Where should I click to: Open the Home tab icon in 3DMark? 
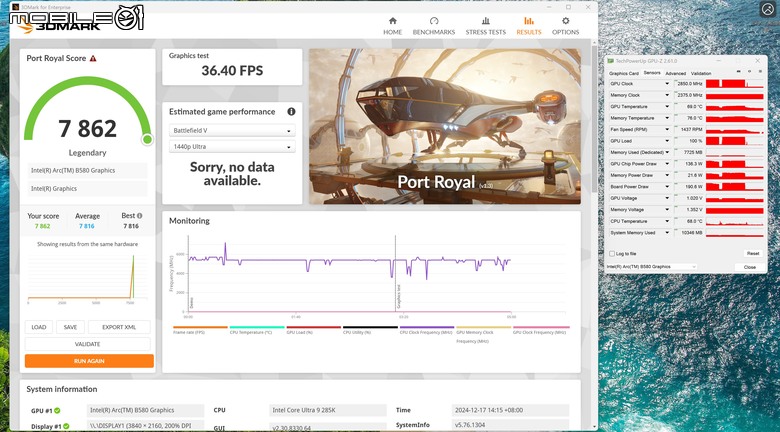click(x=392, y=21)
